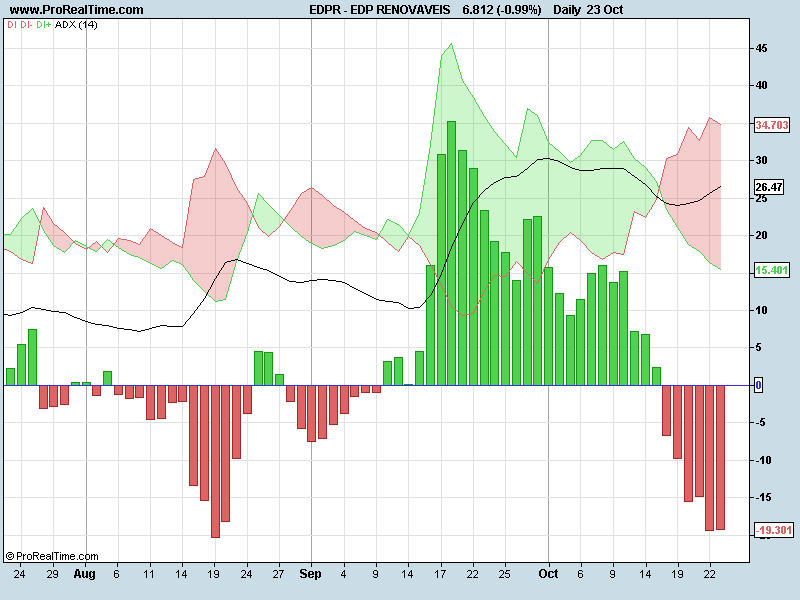Click the 26.47 ADX value tag

pyautogui.click(x=769, y=187)
